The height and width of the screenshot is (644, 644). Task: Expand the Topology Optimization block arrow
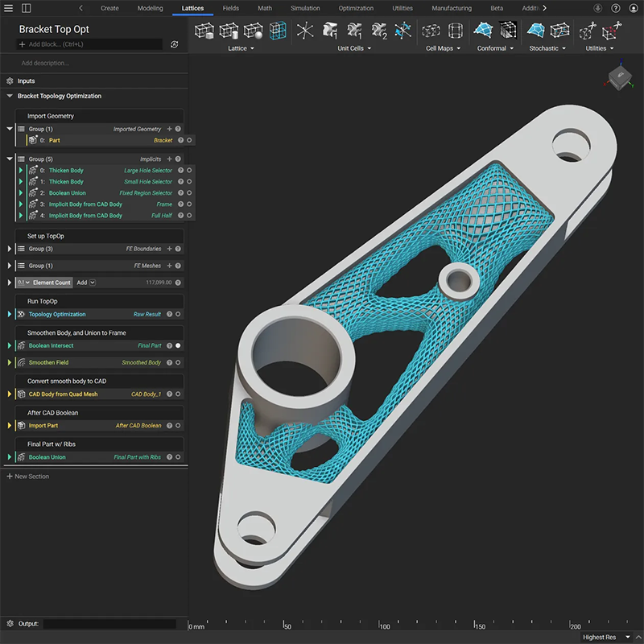8,314
